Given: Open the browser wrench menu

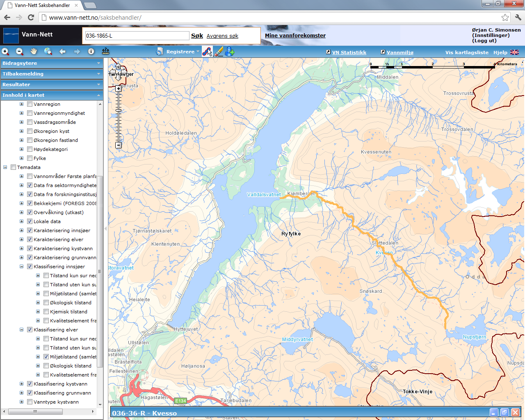Looking at the screenshot, I should coord(518,18).
